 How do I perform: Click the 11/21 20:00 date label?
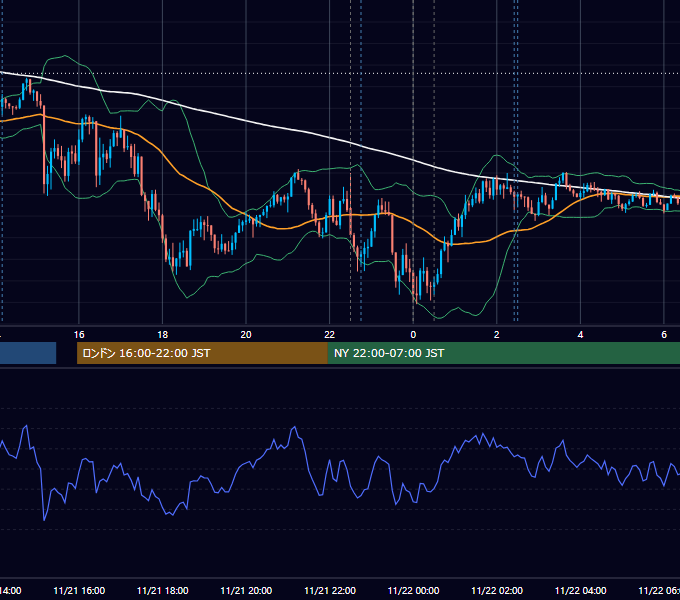tap(246, 590)
